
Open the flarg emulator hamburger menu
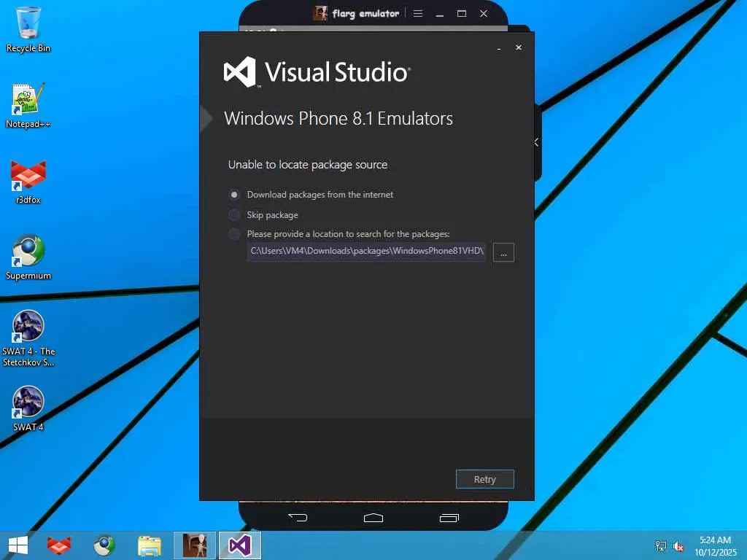pos(418,13)
